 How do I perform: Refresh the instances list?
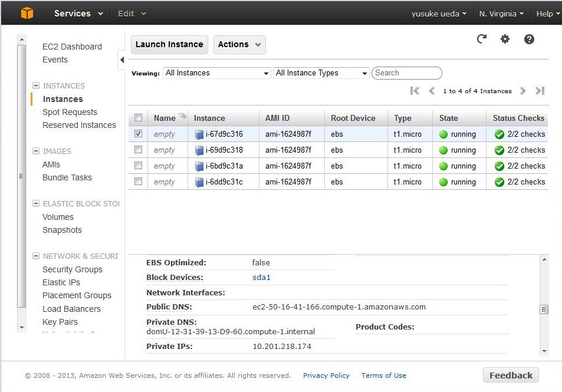(482, 39)
